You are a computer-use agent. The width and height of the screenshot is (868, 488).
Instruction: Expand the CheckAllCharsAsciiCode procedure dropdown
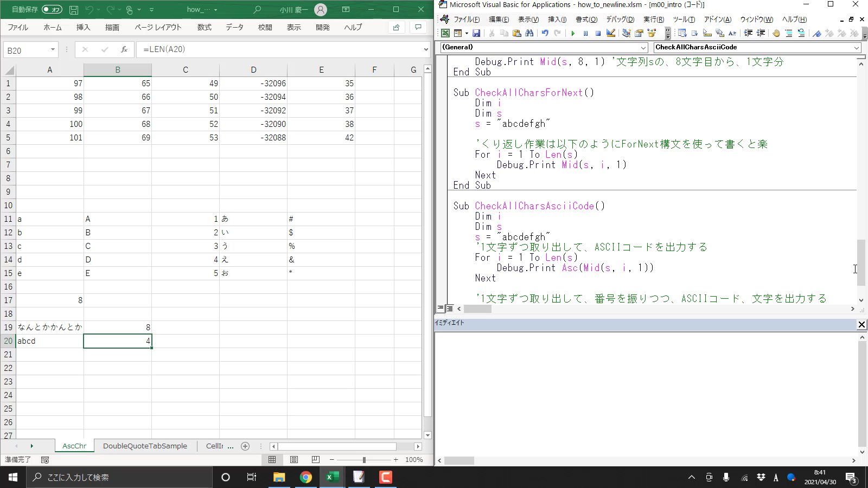[x=857, y=48]
